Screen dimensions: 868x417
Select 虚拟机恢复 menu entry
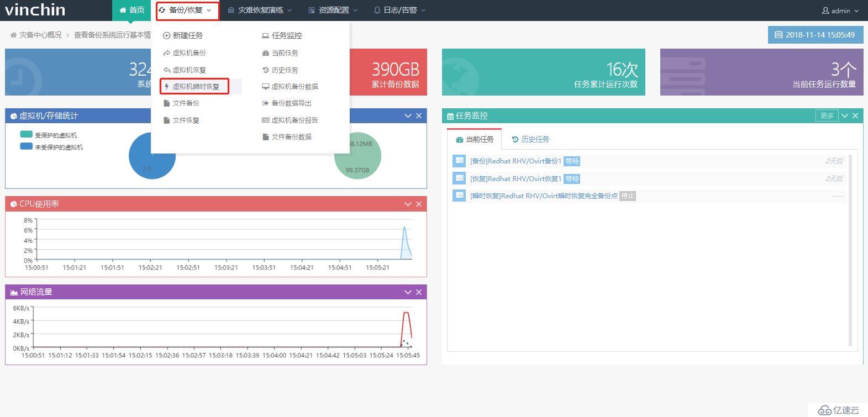[x=185, y=70]
